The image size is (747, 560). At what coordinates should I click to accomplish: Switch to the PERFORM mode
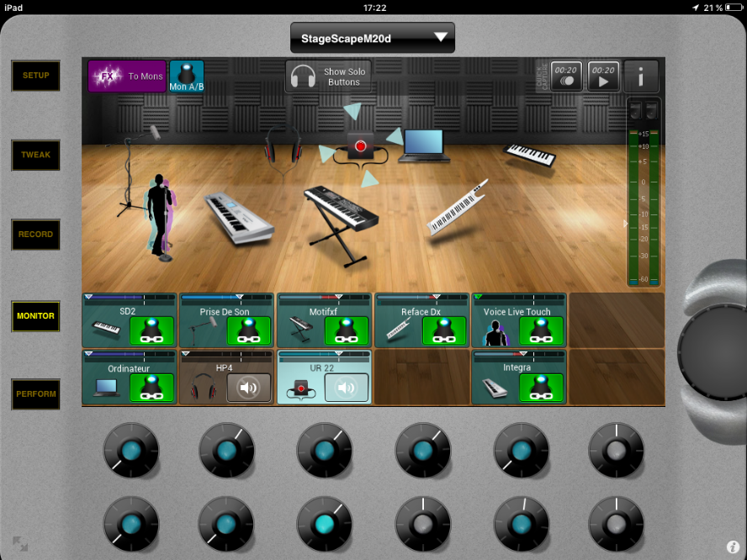[35, 394]
